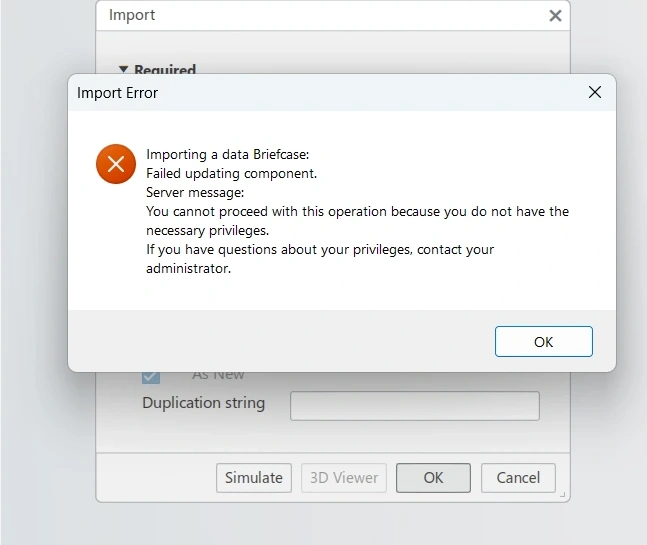Image resolution: width=647 pixels, height=545 pixels.
Task: Click the red error X icon
Action: [116, 164]
